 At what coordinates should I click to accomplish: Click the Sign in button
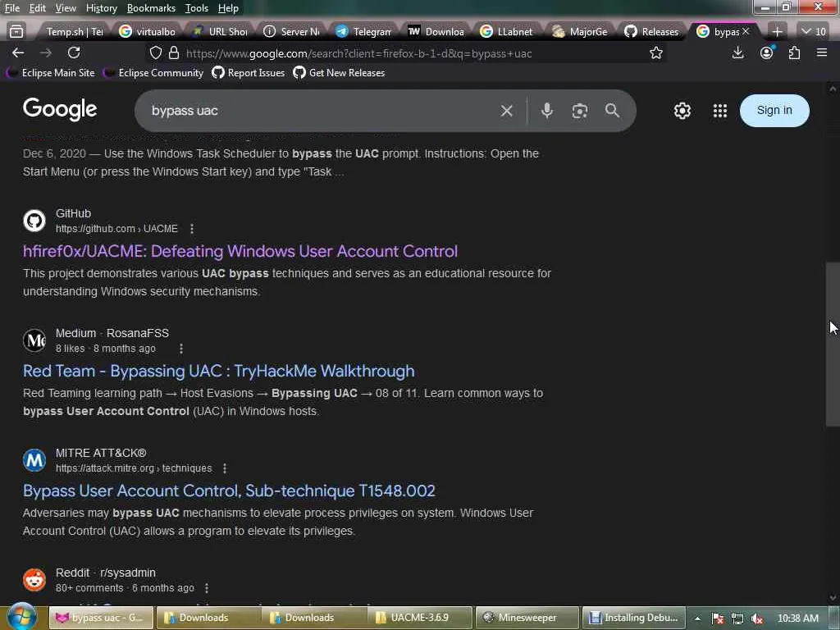pyautogui.click(x=774, y=111)
